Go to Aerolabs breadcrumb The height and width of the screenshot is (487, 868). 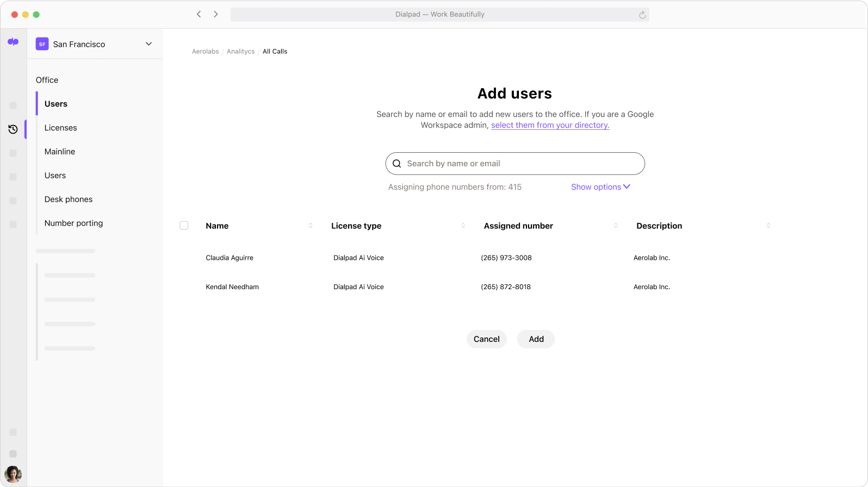(x=206, y=52)
